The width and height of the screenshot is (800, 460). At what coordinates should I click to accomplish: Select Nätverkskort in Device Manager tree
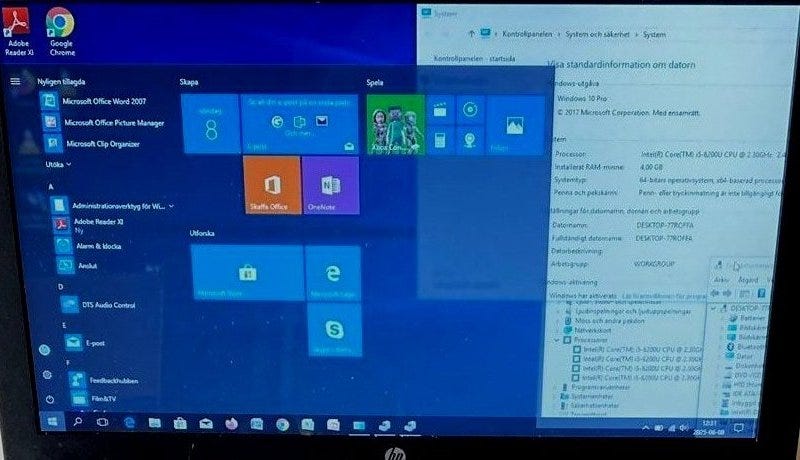pyautogui.click(x=593, y=330)
